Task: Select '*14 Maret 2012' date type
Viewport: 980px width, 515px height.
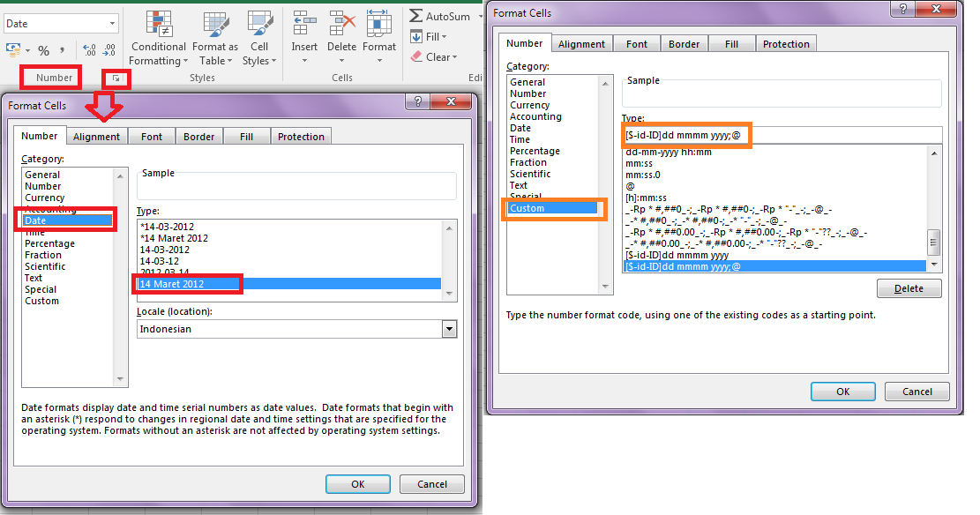Action: pyautogui.click(x=175, y=238)
